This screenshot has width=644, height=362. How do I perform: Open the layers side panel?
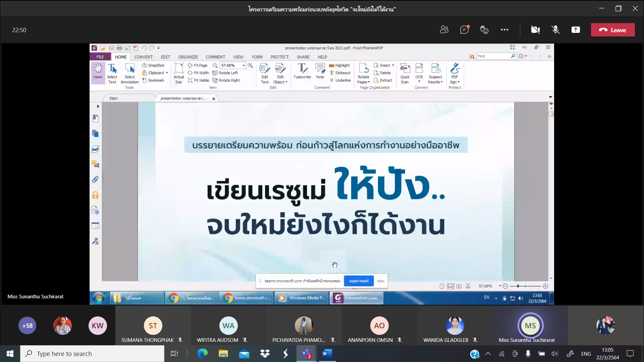click(x=95, y=149)
